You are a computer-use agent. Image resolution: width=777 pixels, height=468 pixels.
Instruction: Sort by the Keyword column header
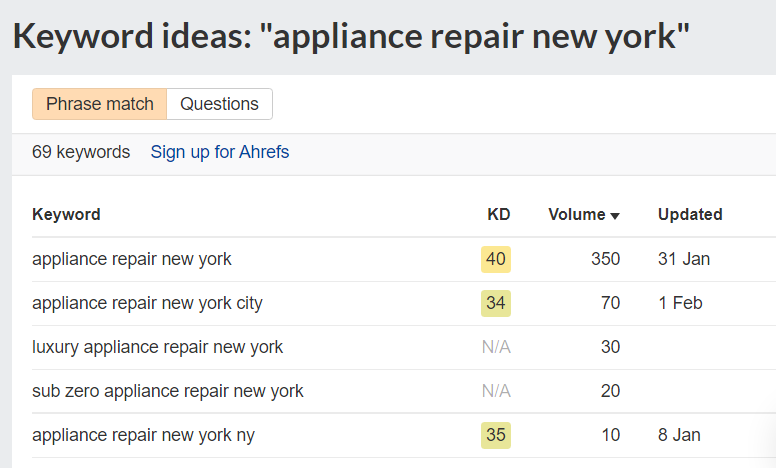[66, 214]
